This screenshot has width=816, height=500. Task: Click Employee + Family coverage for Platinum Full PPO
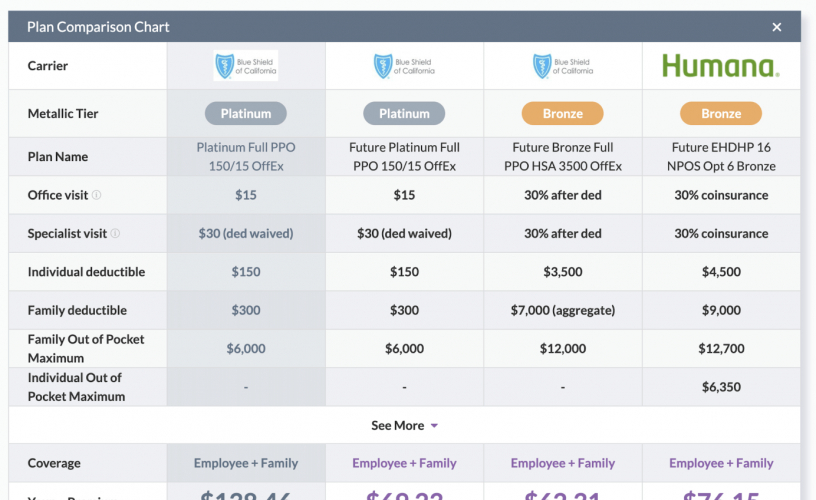[x=246, y=463]
